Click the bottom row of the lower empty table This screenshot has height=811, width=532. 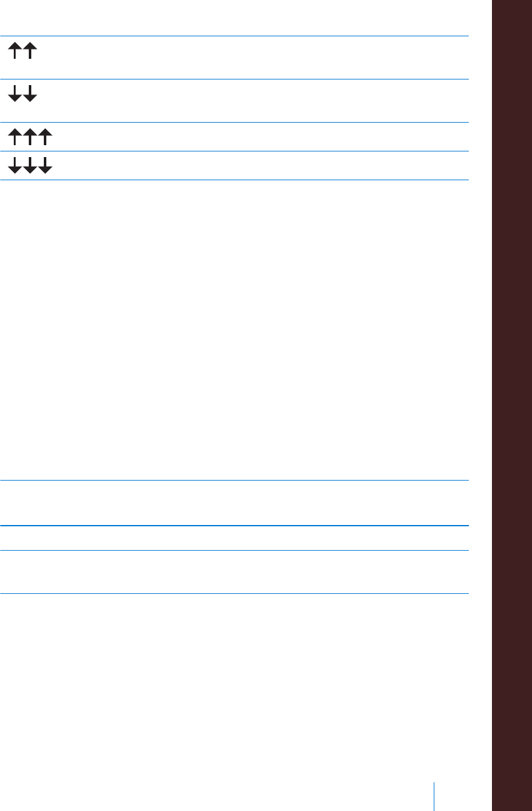[x=234, y=572]
